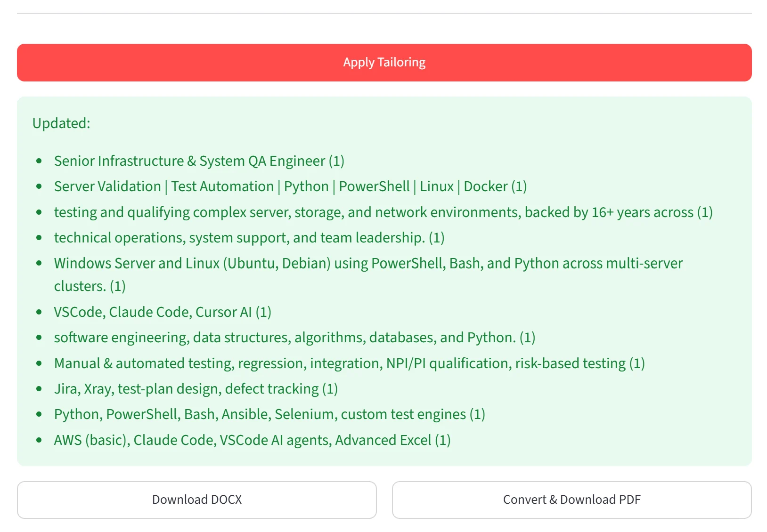Click the red Apply Tailoring button

pos(384,63)
